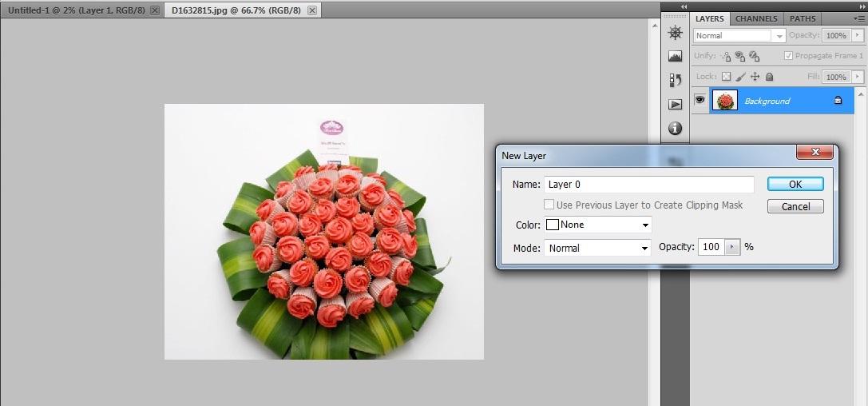Cancel the New Layer dialog
868x406 pixels.
pos(795,206)
